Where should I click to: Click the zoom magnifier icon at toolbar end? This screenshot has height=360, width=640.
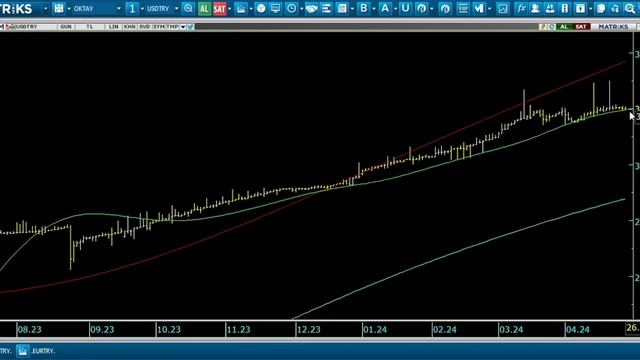pyautogui.click(x=630, y=8)
